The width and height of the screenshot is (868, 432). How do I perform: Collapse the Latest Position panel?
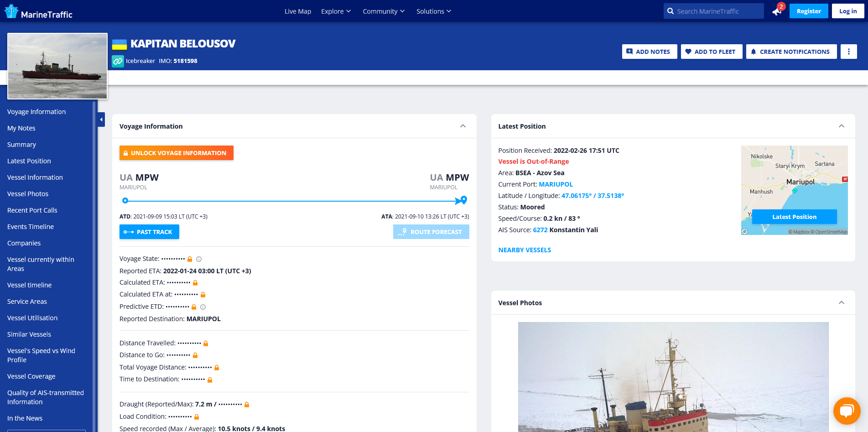click(x=842, y=126)
